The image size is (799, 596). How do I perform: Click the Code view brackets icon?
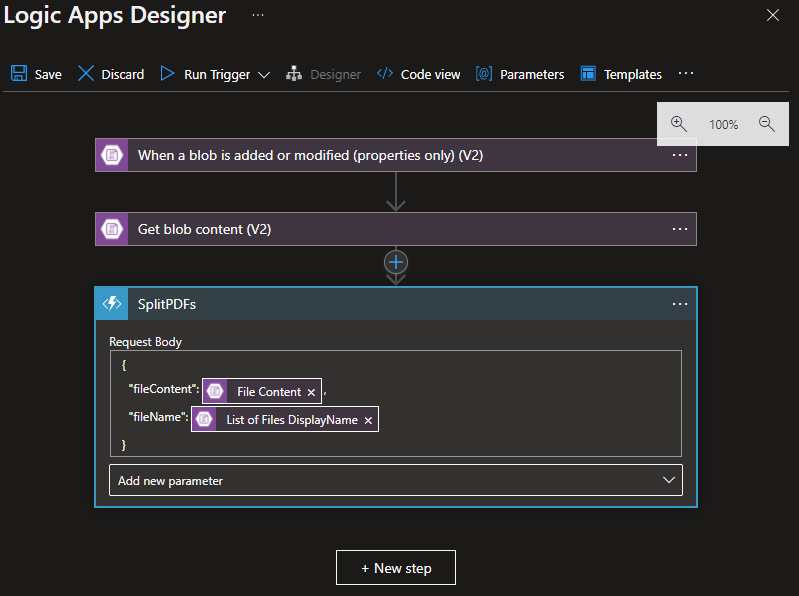[x=385, y=73]
